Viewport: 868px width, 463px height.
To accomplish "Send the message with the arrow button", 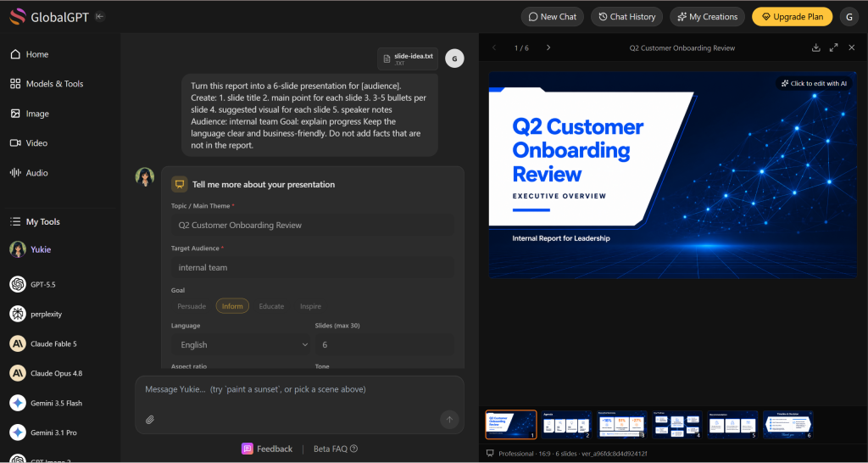I will (449, 420).
